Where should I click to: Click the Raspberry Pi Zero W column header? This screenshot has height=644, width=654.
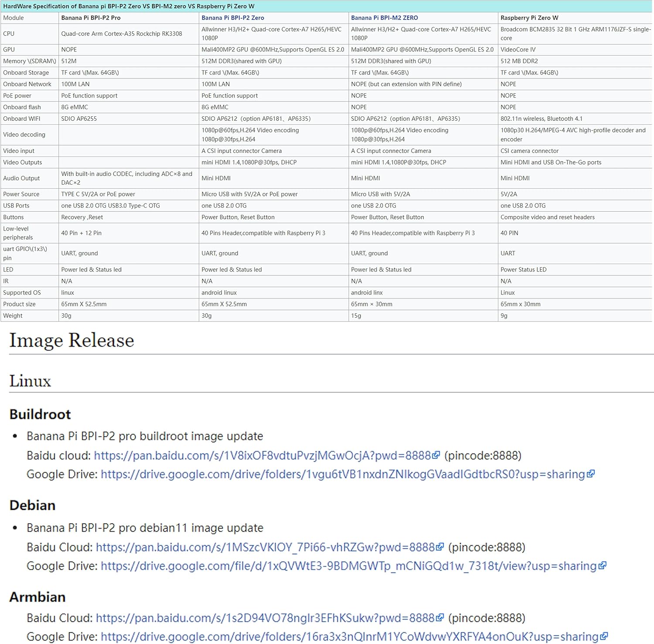pyautogui.click(x=529, y=18)
